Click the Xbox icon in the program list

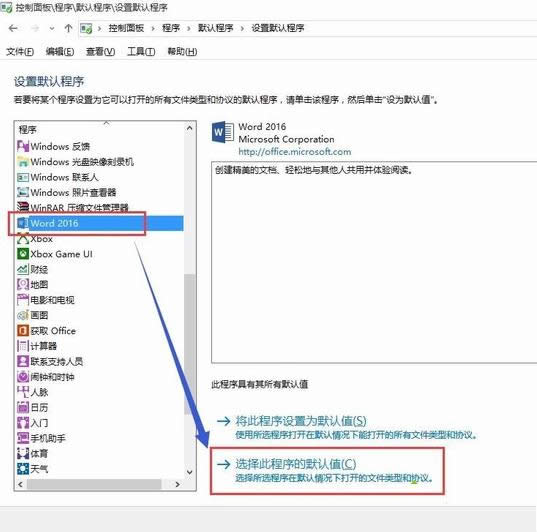coord(23,238)
